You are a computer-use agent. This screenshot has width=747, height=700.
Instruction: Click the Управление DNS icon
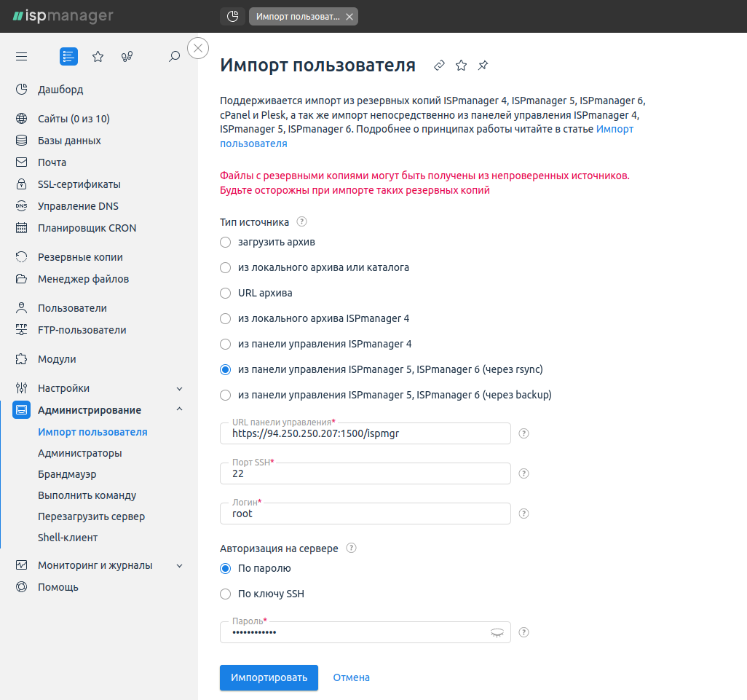click(x=21, y=206)
